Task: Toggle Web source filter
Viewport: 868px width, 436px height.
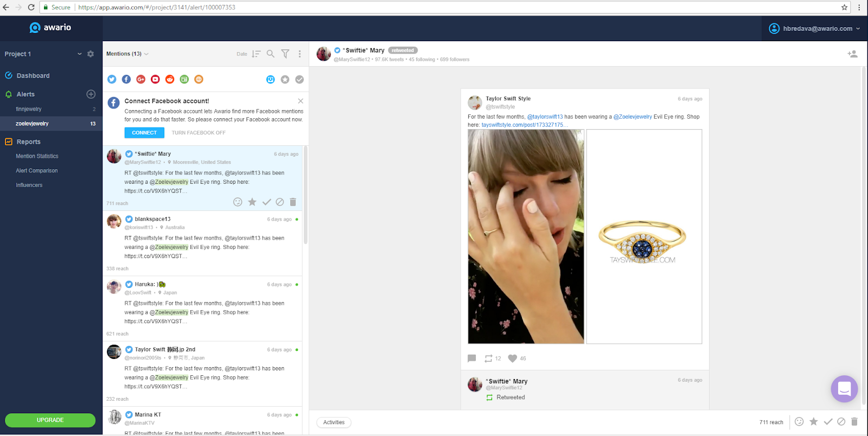Action: click(x=199, y=79)
